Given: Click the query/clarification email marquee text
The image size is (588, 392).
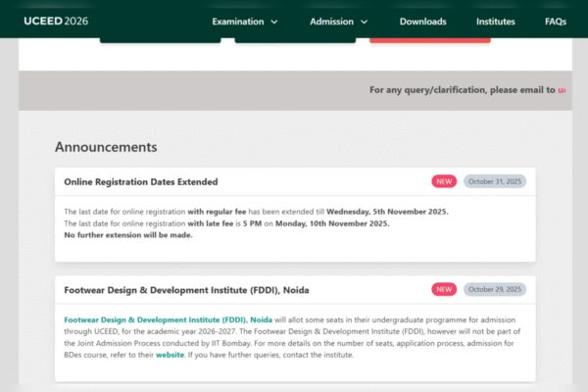Looking at the screenshot, I should click(462, 90).
